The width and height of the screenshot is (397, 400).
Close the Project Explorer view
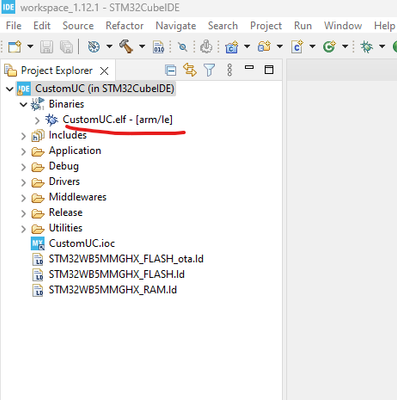pyautogui.click(x=104, y=71)
